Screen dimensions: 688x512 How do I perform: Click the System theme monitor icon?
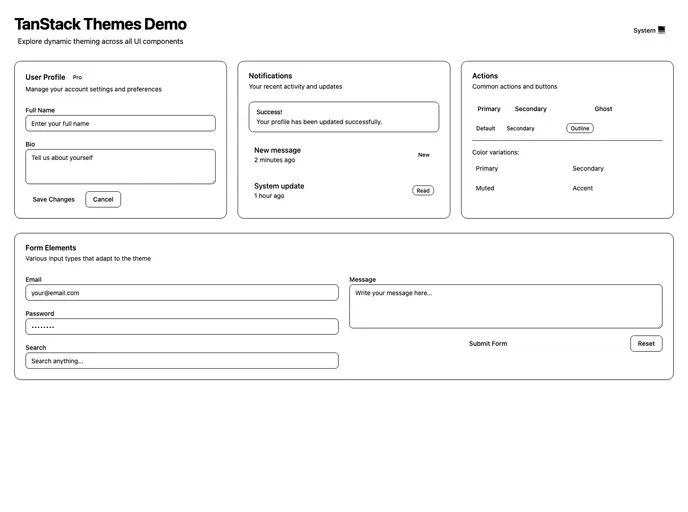click(x=661, y=30)
